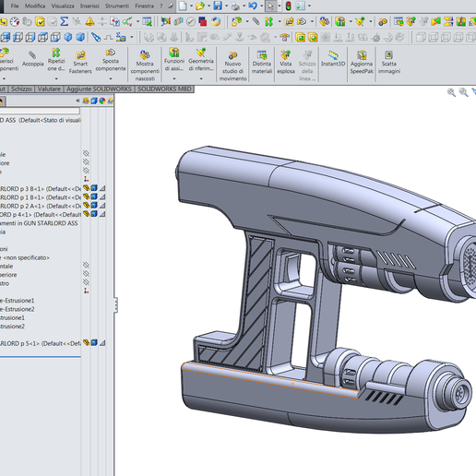Open dropdown arrow next to Save icon
The width and height of the screenshot is (476, 476).
(226, 6)
